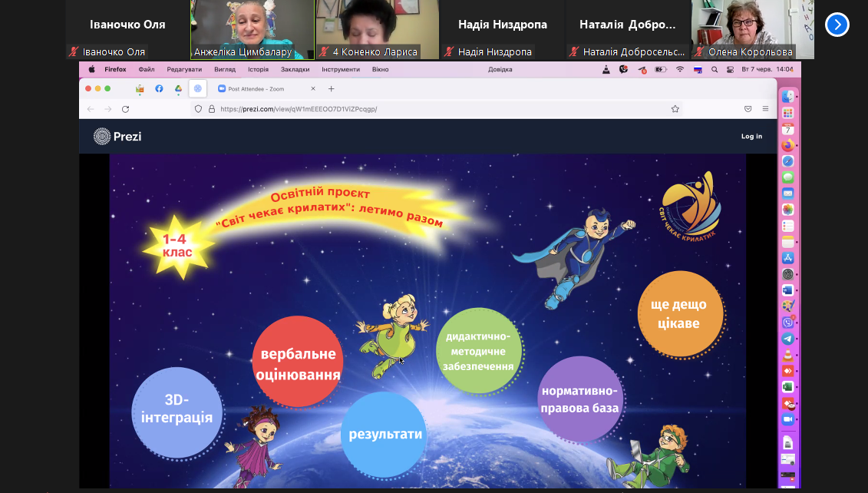This screenshot has height=493, width=868.
Task: Bookmark this page with the star
Action: click(x=675, y=109)
